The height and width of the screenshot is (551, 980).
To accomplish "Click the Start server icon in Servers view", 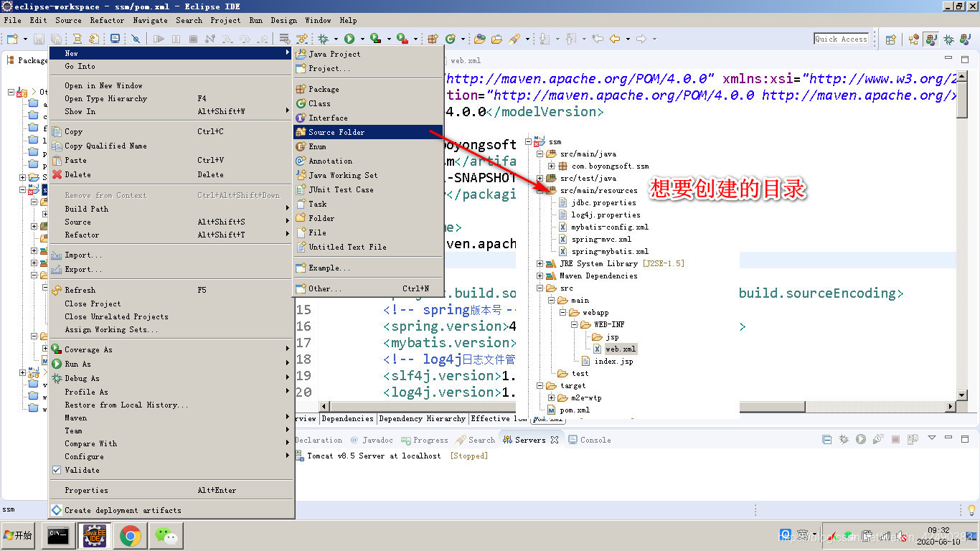I will [861, 439].
